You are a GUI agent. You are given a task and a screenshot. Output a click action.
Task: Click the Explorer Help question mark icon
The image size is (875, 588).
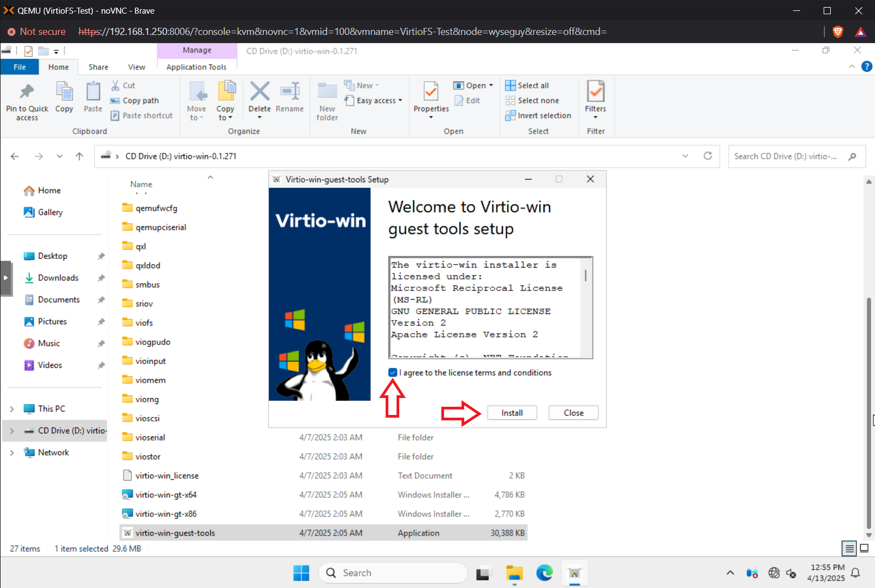(866, 67)
